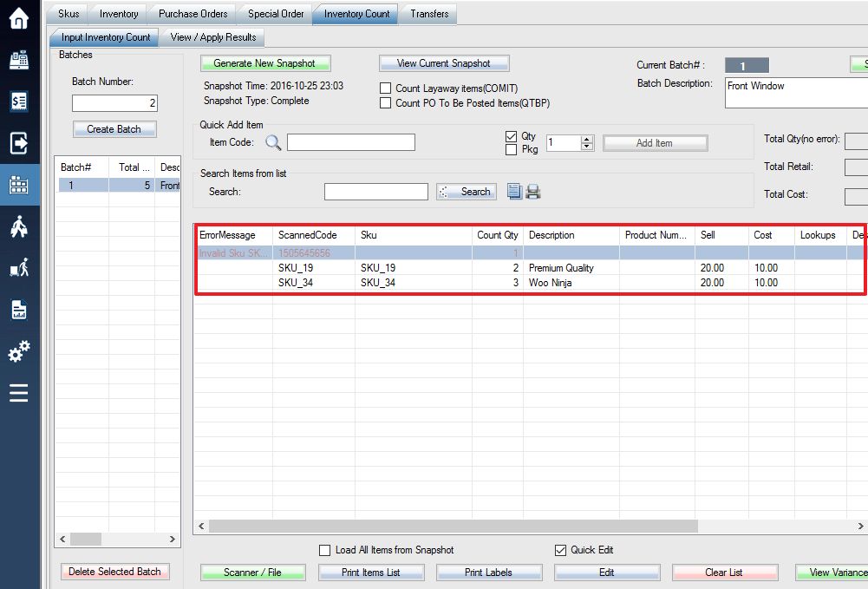Enable Count Layaway items(COMIT) checkbox
This screenshot has height=589, width=868.
[x=386, y=88]
